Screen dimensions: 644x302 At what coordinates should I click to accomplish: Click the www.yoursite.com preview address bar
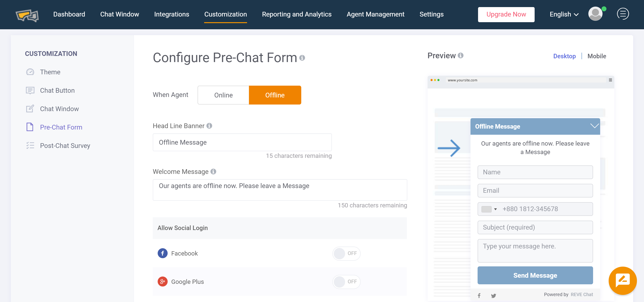(526, 80)
